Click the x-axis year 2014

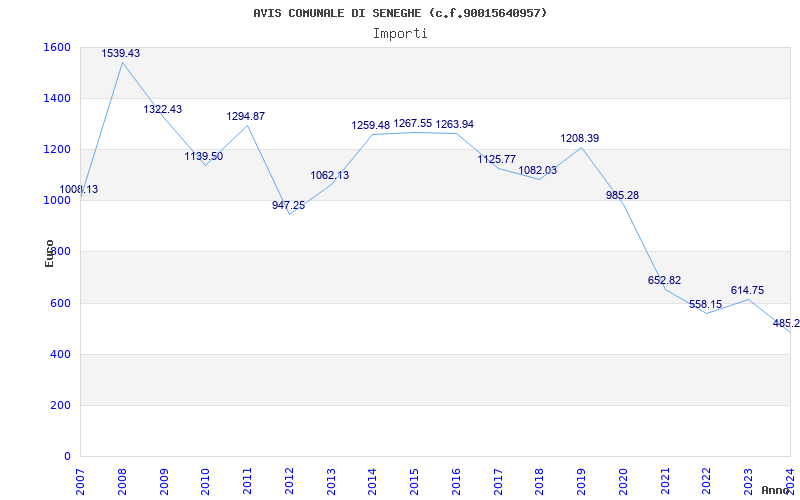coord(373,482)
